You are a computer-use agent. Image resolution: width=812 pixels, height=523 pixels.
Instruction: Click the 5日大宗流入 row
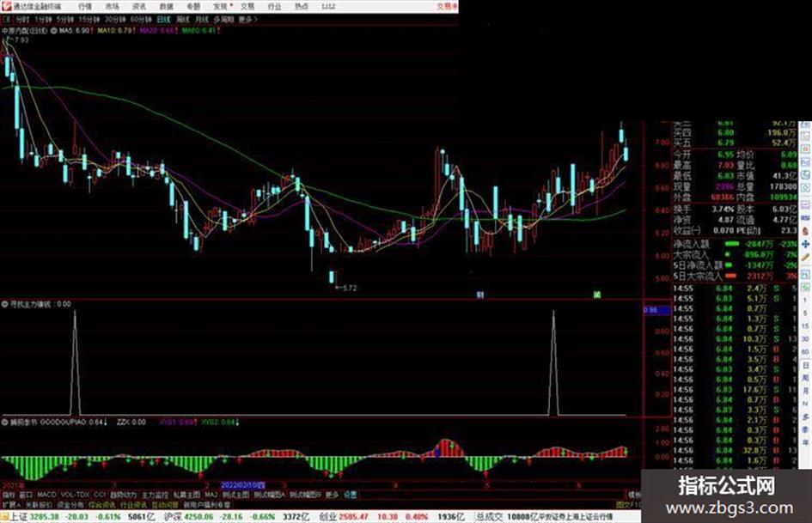click(x=735, y=276)
